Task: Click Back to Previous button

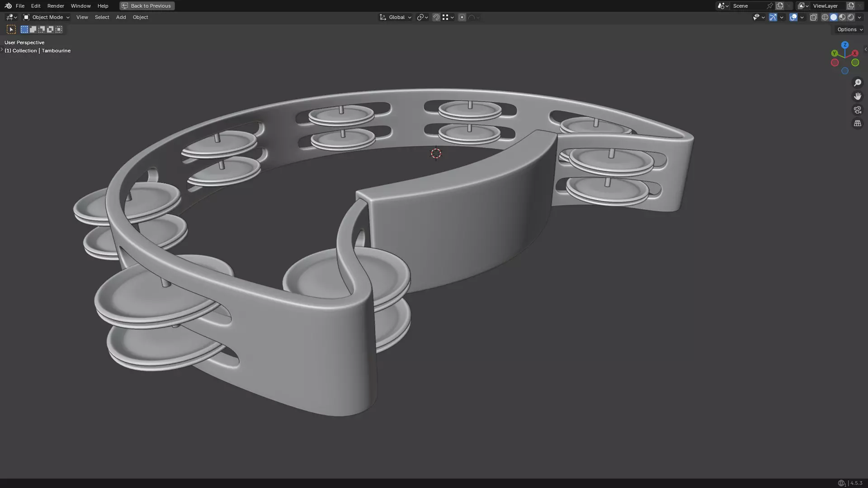Action: click(147, 6)
